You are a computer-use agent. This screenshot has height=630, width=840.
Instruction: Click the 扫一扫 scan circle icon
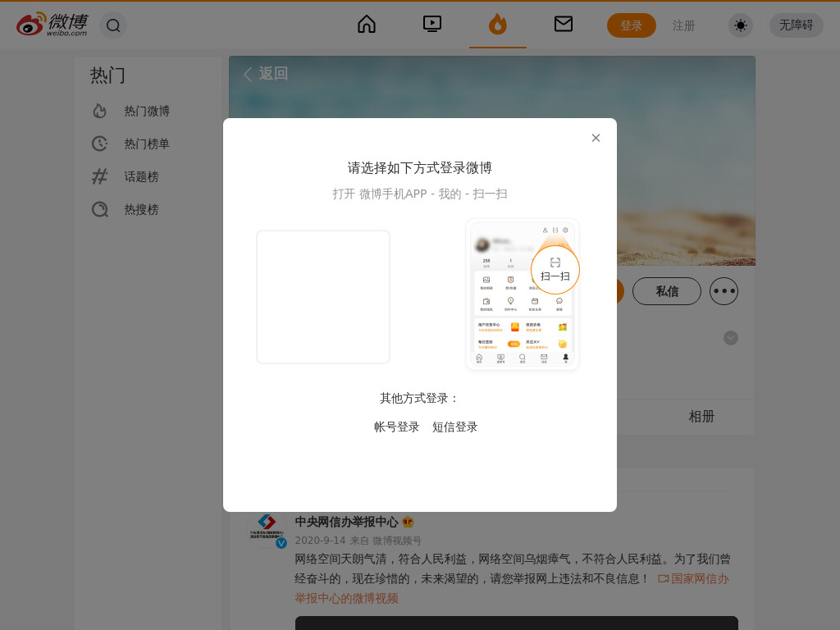click(555, 269)
